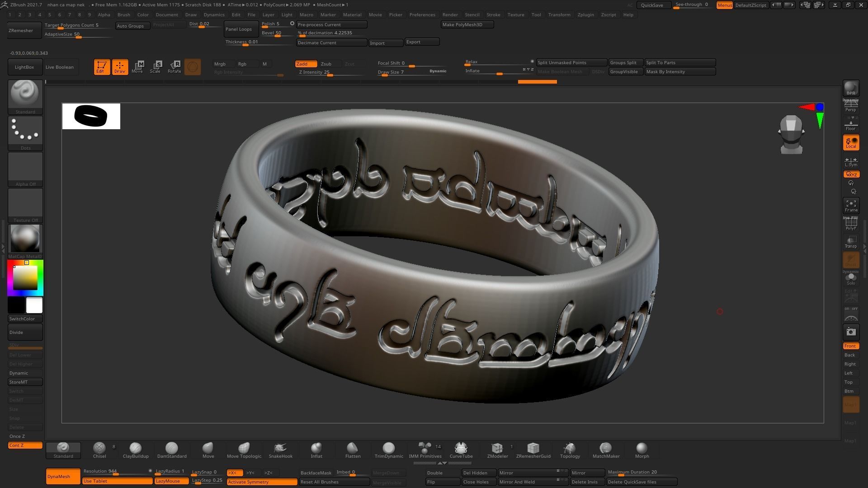The height and width of the screenshot is (488, 868).
Task: Expand the shelf divider arrows below brushes
Action: tap(442, 463)
